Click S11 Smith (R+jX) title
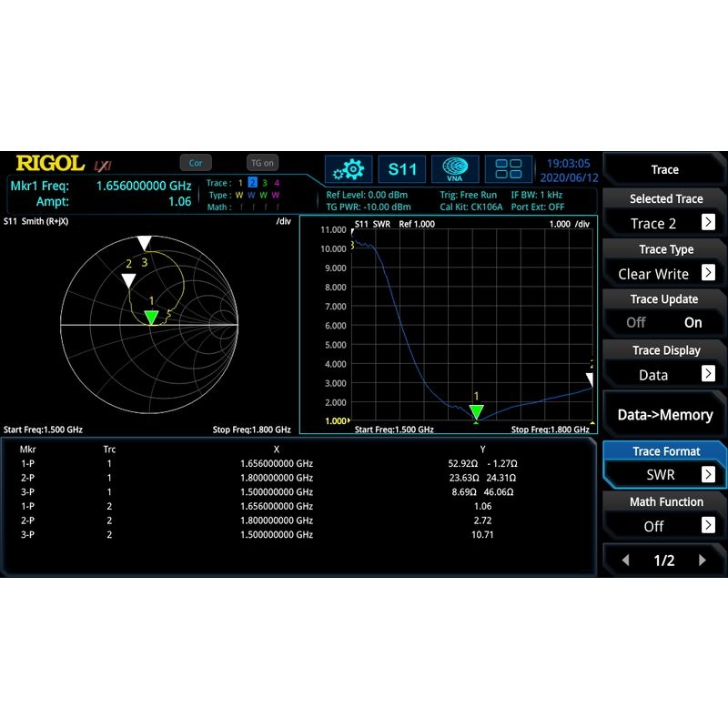728x728 pixels. [35, 221]
